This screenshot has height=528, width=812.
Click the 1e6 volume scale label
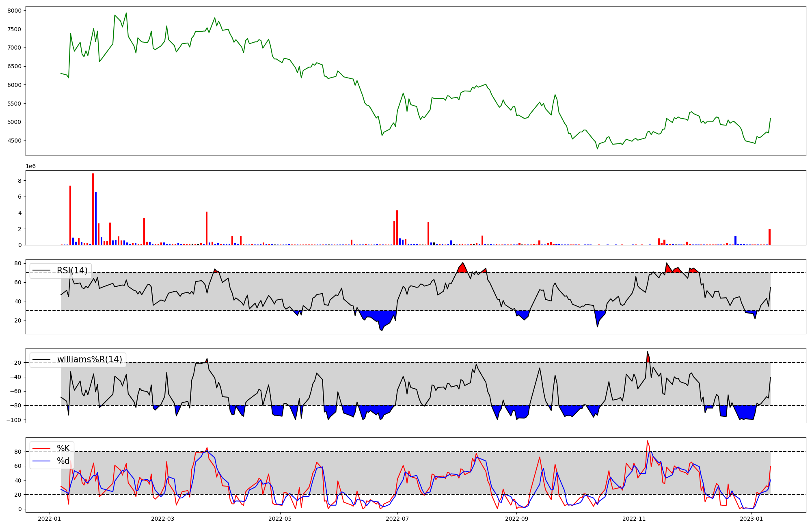coord(31,167)
